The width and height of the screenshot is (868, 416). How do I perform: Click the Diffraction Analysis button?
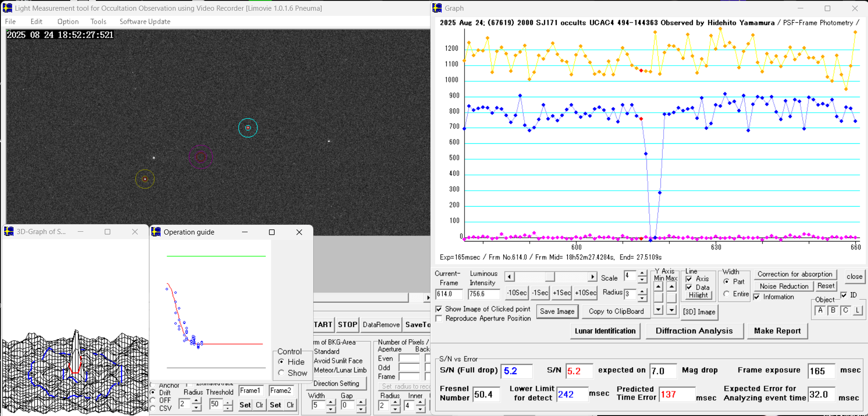[x=693, y=331]
